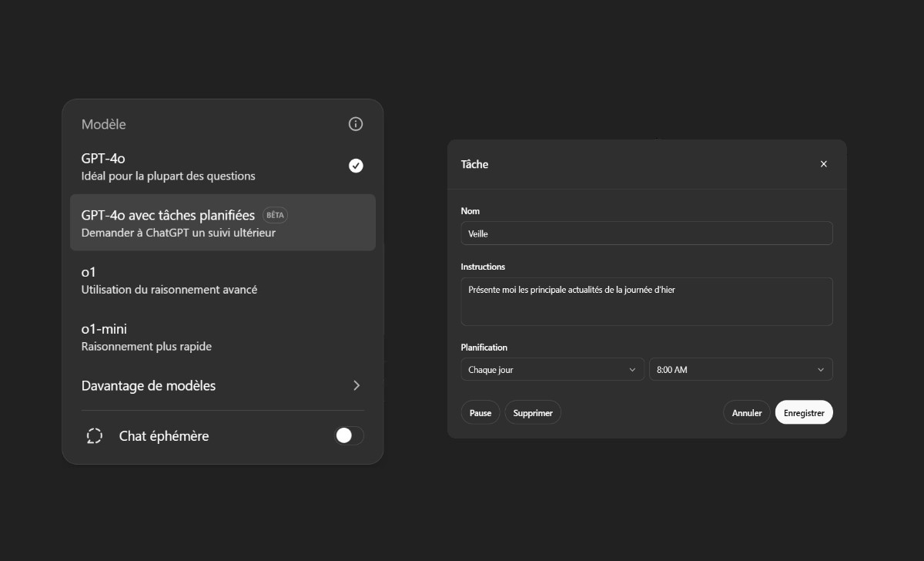Click the Nom field containing Veille
Screen dimensions: 924x561
647,233
